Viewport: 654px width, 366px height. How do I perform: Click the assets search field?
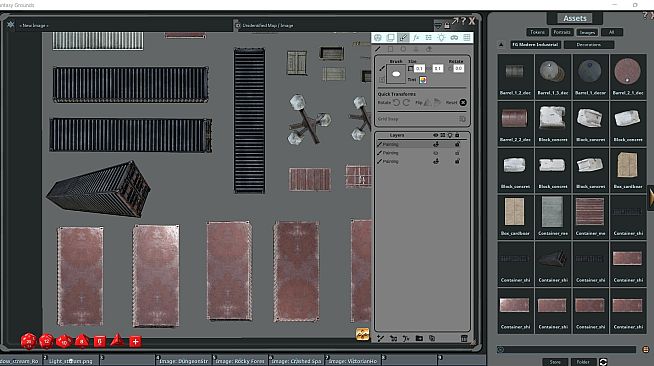[567, 349]
